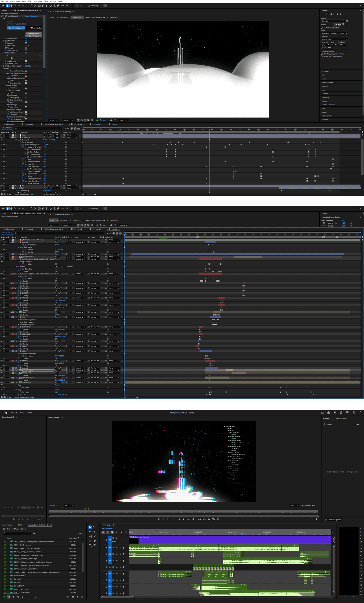Select the Type tool in top toolbar
The width and height of the screenshot is (364, 603).
tap(46, 6)
